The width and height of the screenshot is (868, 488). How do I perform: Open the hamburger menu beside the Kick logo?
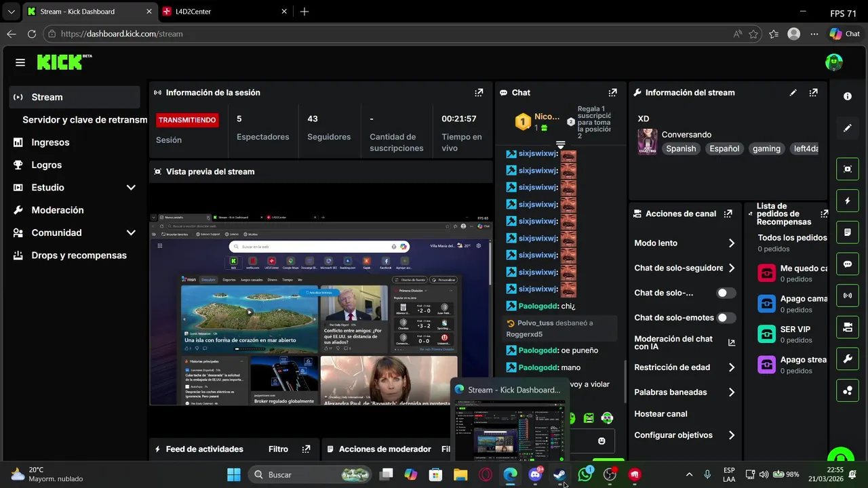pyautogui.click(x=20, y=62)
